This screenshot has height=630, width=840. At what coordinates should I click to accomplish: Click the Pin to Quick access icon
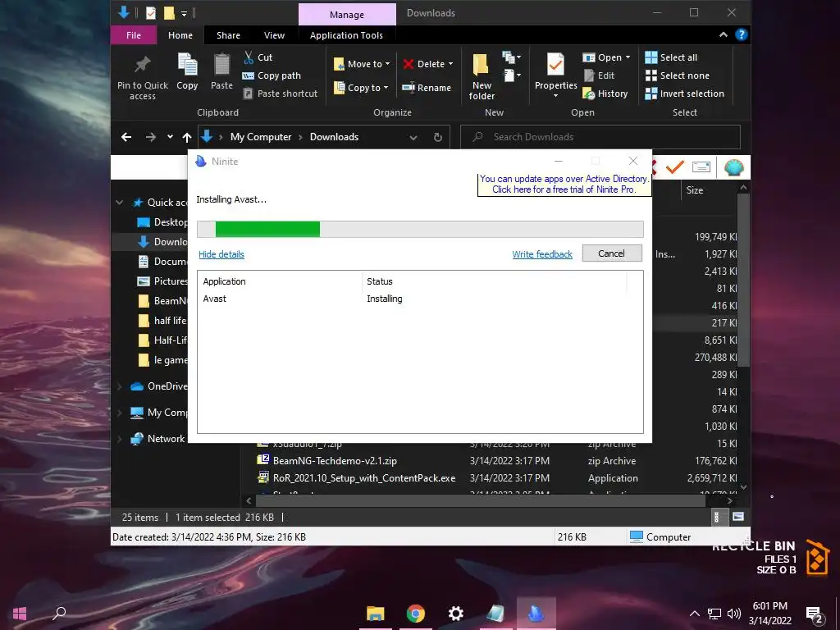(x=142, y=65)
